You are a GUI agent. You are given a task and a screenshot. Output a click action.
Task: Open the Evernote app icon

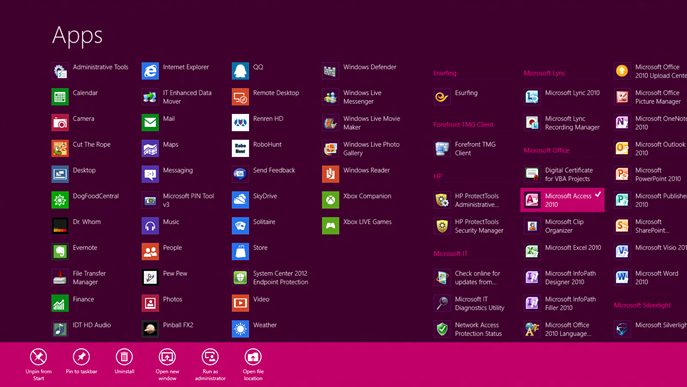[60, 252]
